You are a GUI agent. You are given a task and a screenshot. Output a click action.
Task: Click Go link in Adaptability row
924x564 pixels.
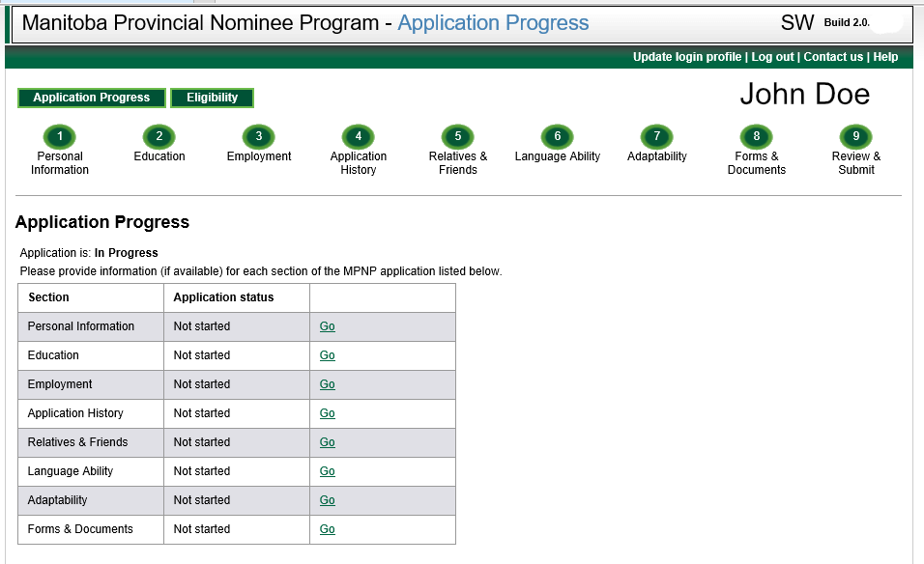(x=327, y=500)
